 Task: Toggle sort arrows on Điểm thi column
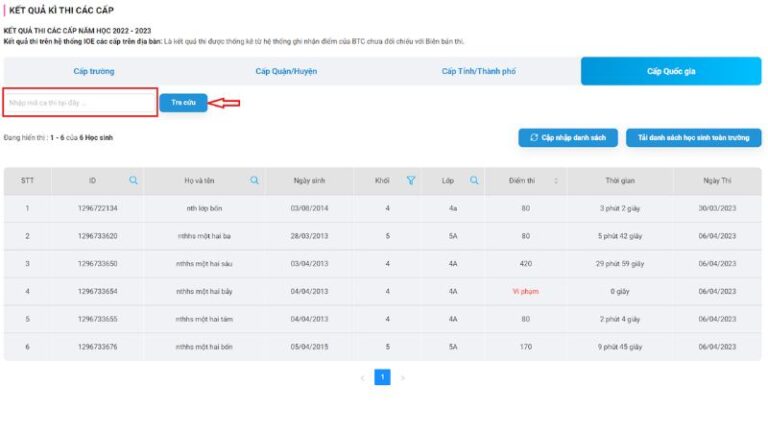point(556,181)
